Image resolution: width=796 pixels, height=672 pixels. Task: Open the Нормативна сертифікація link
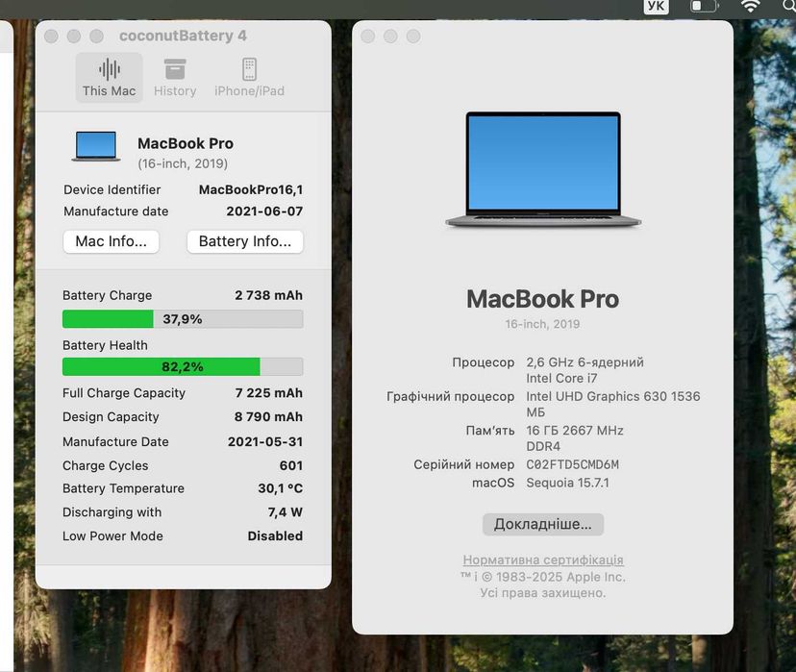(542, 560)
